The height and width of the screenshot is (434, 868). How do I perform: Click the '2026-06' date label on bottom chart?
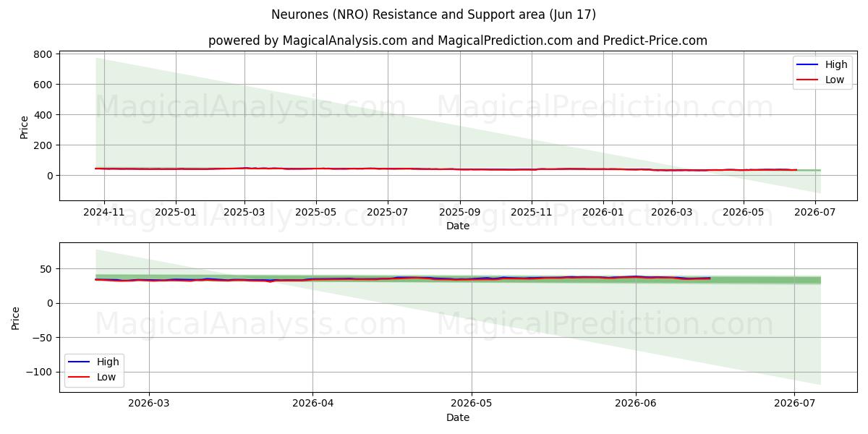(x=636, y=405)
